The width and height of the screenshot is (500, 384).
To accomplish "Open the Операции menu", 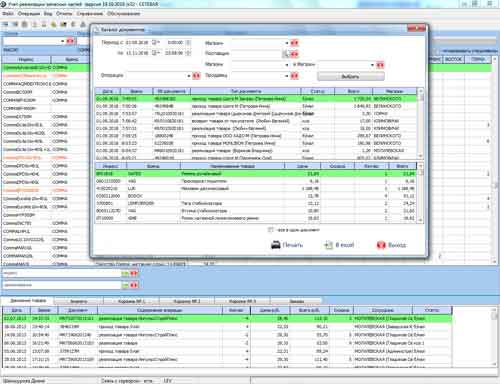I will (29, 14).
